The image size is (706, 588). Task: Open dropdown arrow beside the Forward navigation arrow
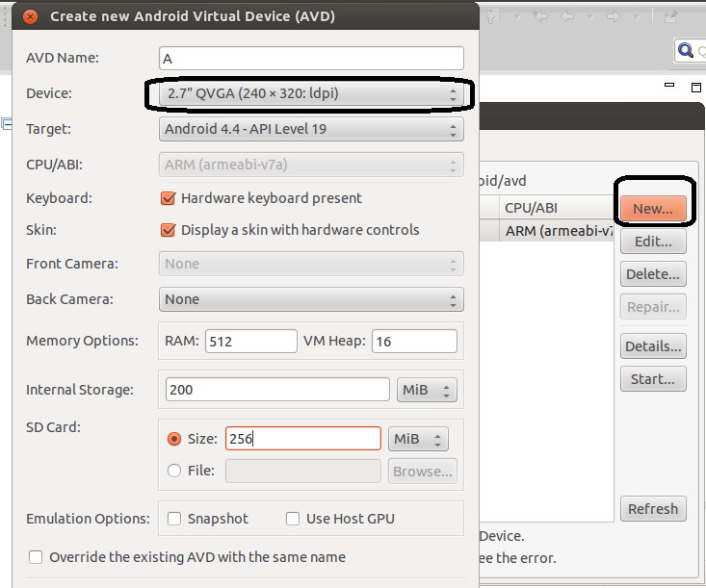click(636, 17)
